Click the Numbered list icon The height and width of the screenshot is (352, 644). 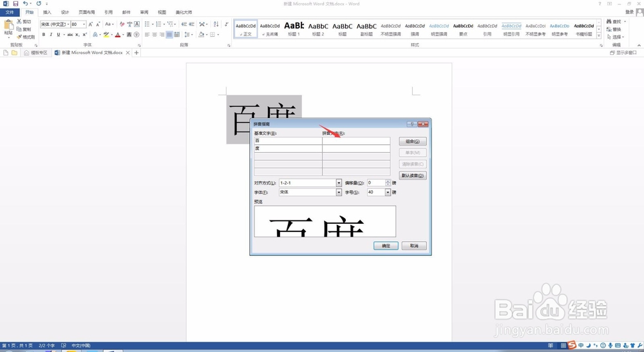(158, 24)
